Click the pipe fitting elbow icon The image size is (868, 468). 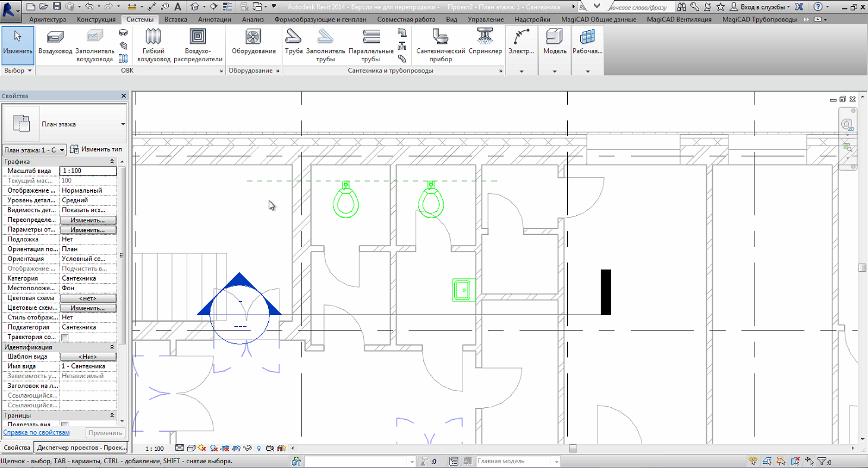coord(402,33)
